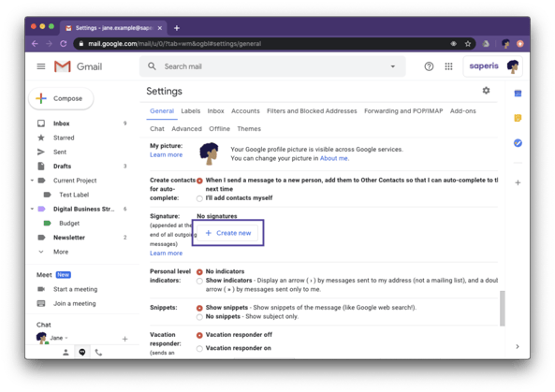Select add to Other Contacts option
Screen dimensions: 555x392
pyautogui.click(x=199, y=181)
